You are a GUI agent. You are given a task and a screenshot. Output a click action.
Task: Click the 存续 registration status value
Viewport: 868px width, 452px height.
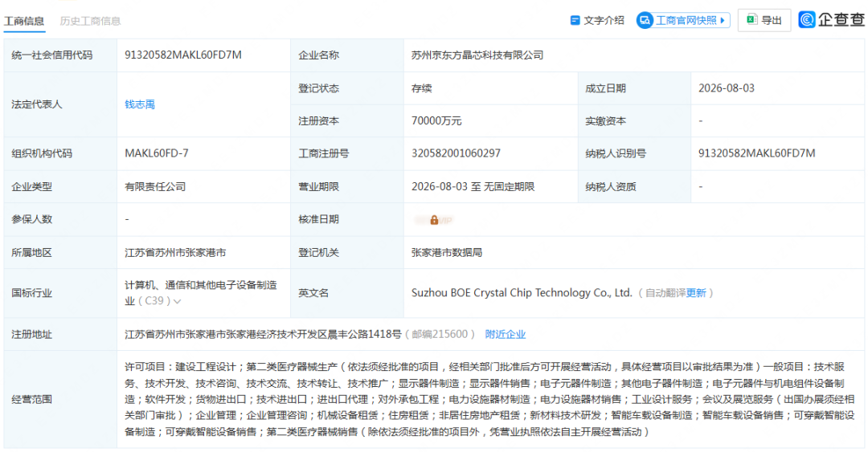[421, 88]
